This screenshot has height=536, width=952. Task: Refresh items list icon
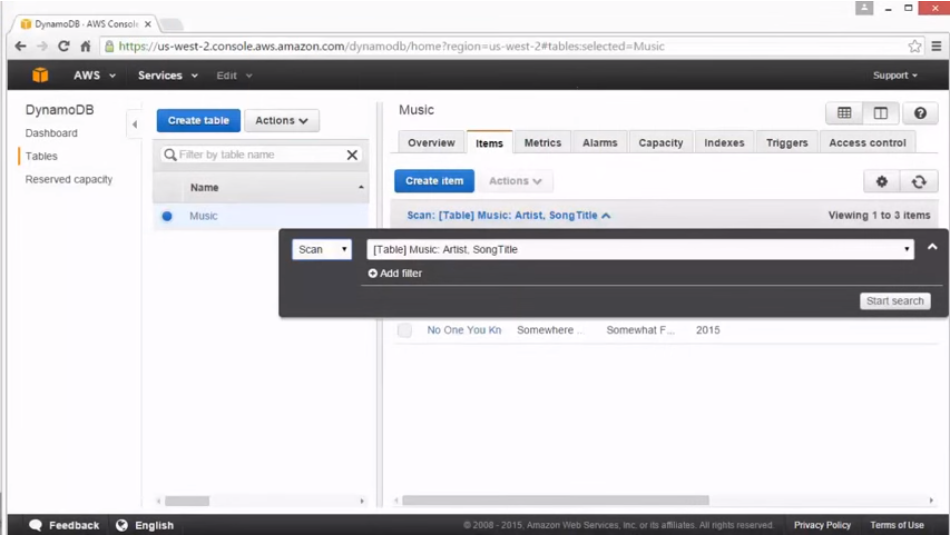click(919, 181)
